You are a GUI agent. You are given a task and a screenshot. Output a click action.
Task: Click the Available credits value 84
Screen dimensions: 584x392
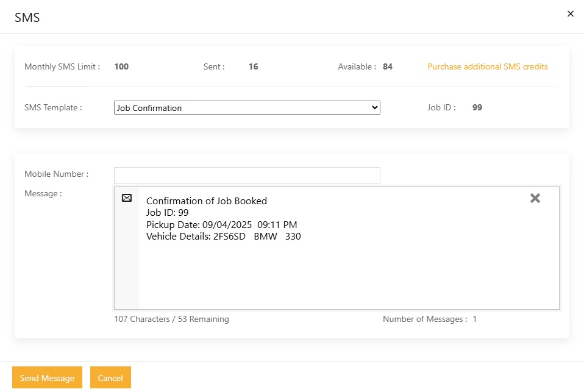click(x=387, y=66)
